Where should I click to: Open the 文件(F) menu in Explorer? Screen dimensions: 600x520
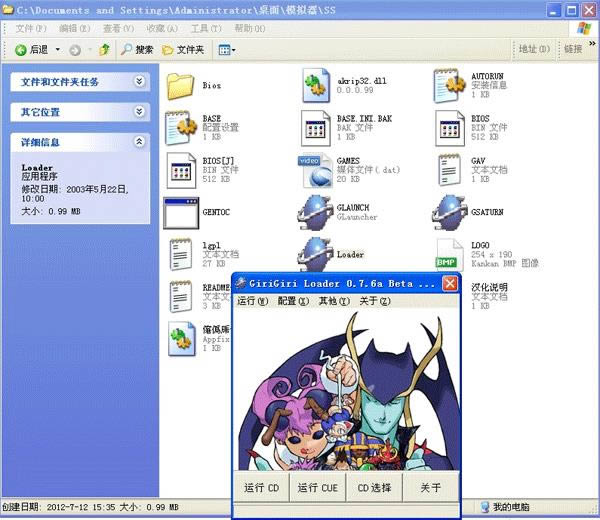point(31,29)
